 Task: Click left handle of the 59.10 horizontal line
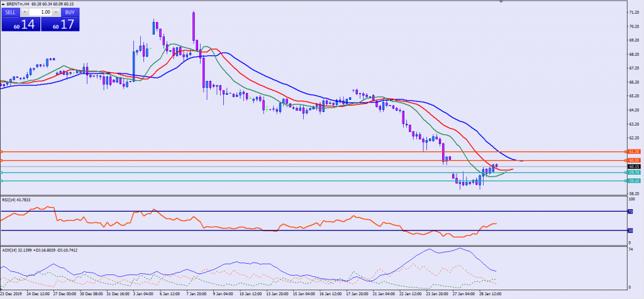coord(2,181)
